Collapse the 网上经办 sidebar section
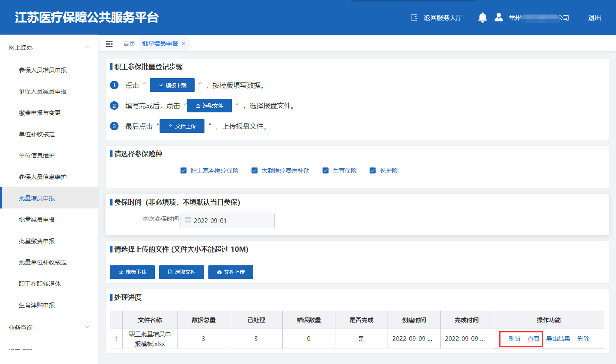The width and height of the screenshot is (616, 364). tap(87, 47)
